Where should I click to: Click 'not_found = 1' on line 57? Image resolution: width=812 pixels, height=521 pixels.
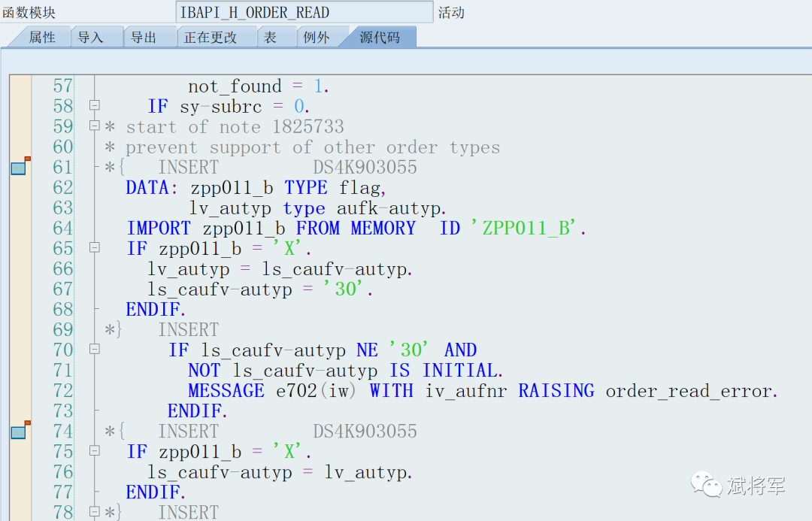click(255, 86)
